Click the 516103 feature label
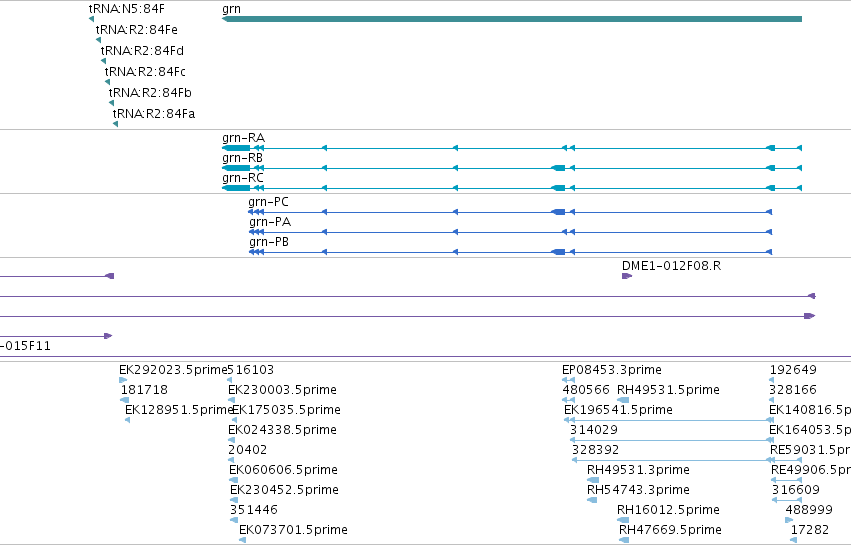This screenshot has width=851, height=545. pyautogui.click(x=250, y=370)
